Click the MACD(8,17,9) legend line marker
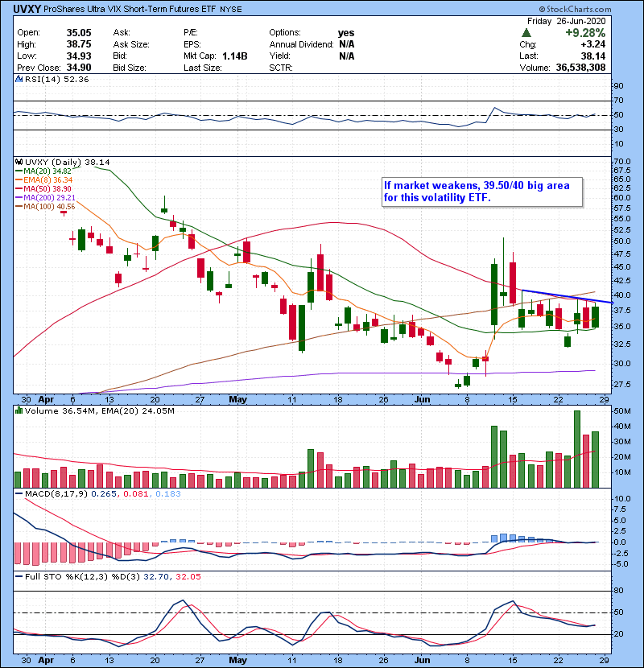 (x=19, y=494)
